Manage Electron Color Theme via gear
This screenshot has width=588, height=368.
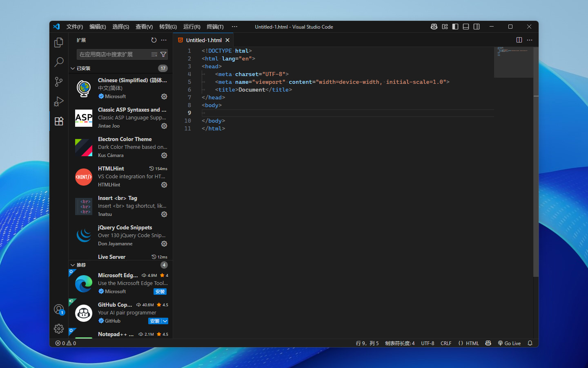(164, 155)
